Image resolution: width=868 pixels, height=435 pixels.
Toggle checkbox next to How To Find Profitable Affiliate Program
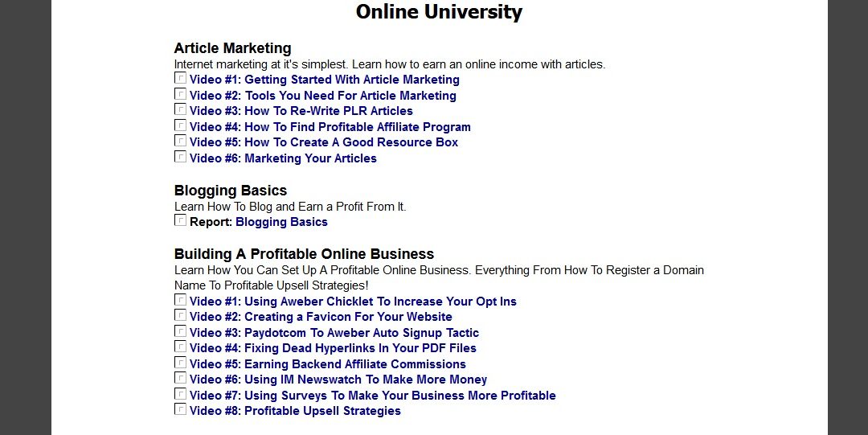coord(181,125)
